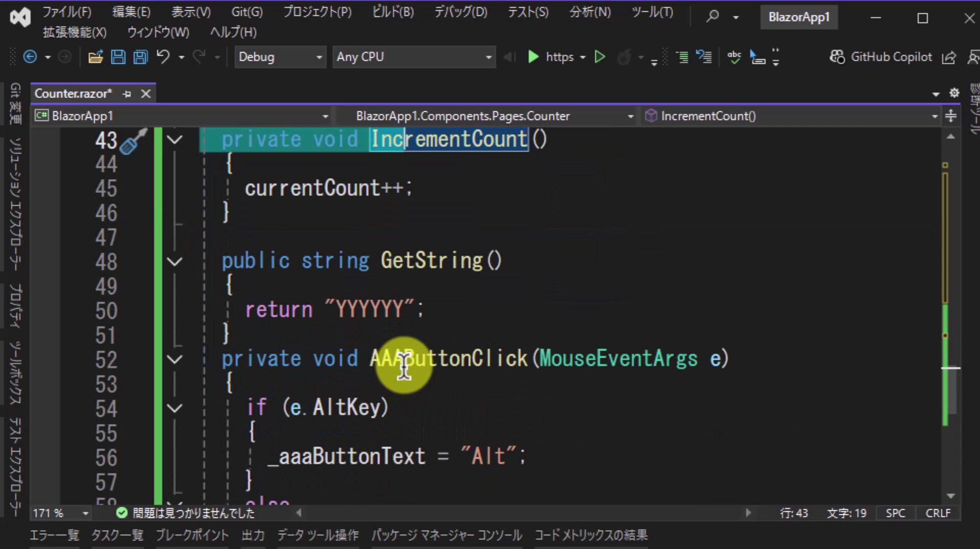This screenshot has height=549, width=980.
Task: Click the currentCount++ text on line 45
Action: [328, 188]
